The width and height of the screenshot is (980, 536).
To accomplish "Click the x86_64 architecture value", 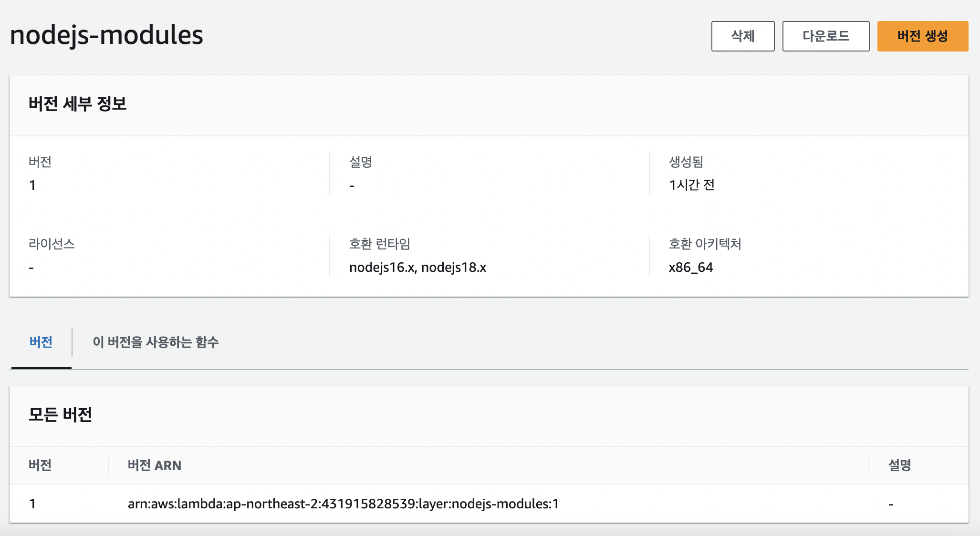I will 690,268.
